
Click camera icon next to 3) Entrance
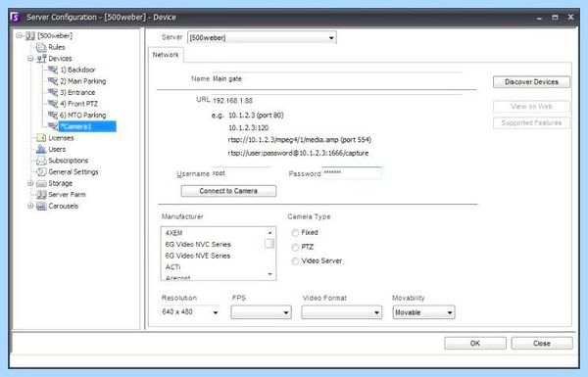point(53,92)
